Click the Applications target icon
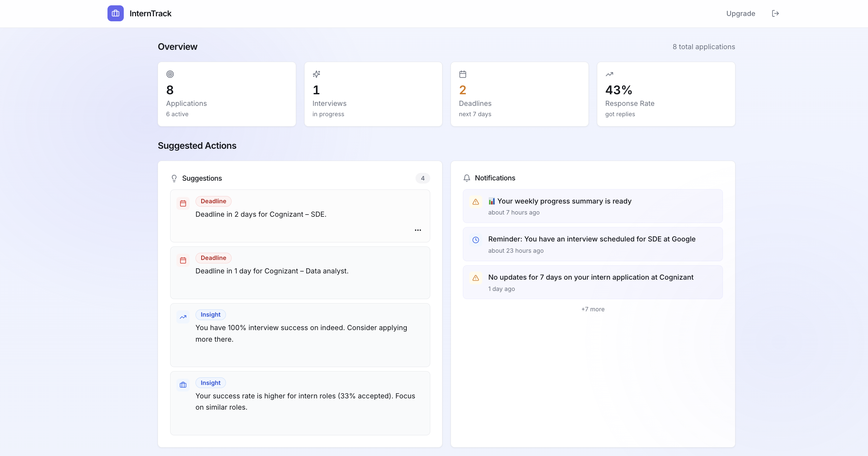Viewport: 868px width, 456px height. 170,74
